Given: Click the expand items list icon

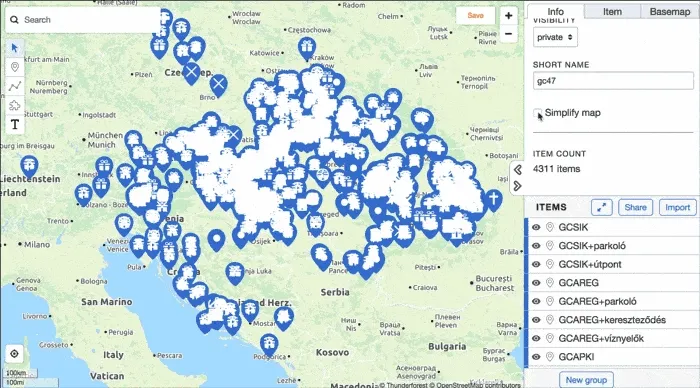Looking at the screenshot, I should tap(601, 207).
